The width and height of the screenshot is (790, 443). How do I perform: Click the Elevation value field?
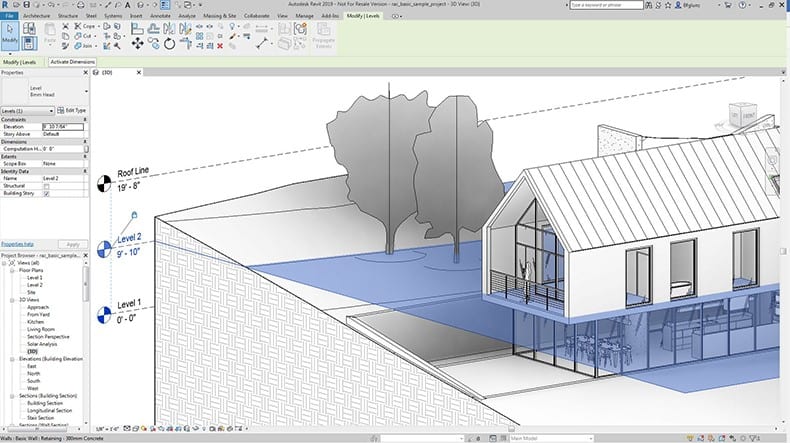pos(62,127)
